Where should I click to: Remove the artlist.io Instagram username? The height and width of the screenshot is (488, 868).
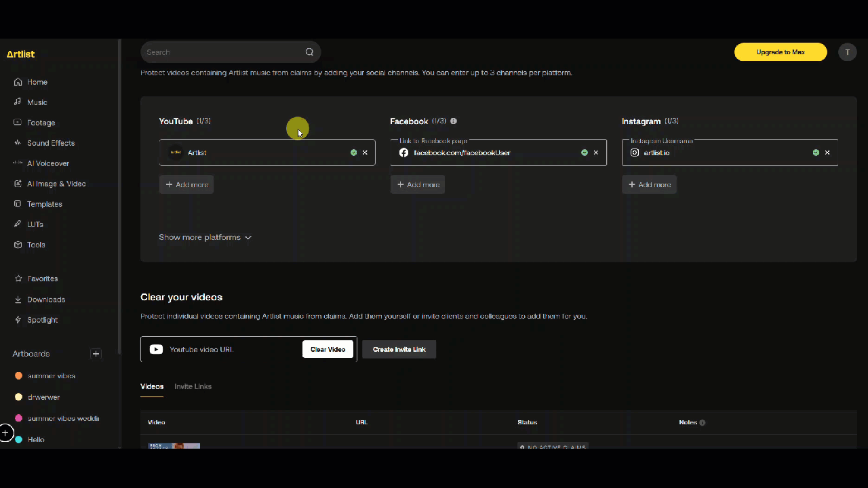tap(827, 153)
